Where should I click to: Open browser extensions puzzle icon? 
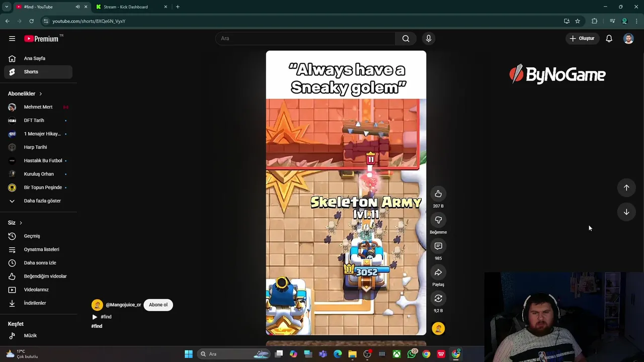pyautogui.click(x=595, y=21)
